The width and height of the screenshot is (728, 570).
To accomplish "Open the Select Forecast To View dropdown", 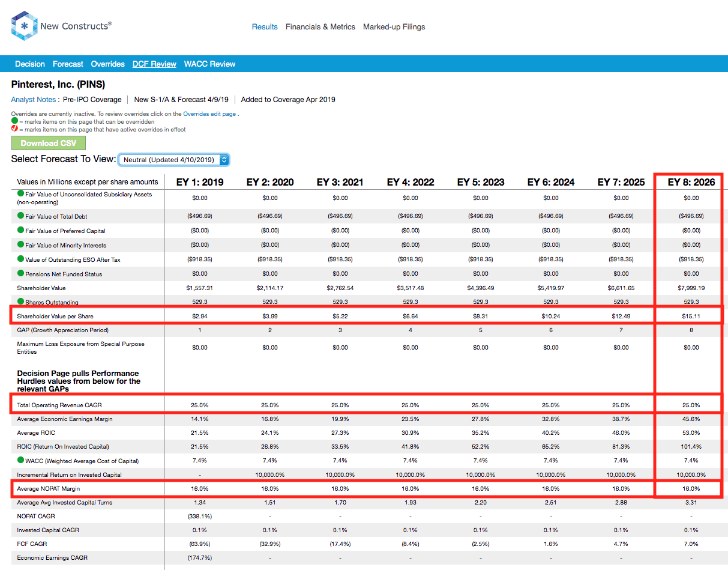I will pos(174,160).
